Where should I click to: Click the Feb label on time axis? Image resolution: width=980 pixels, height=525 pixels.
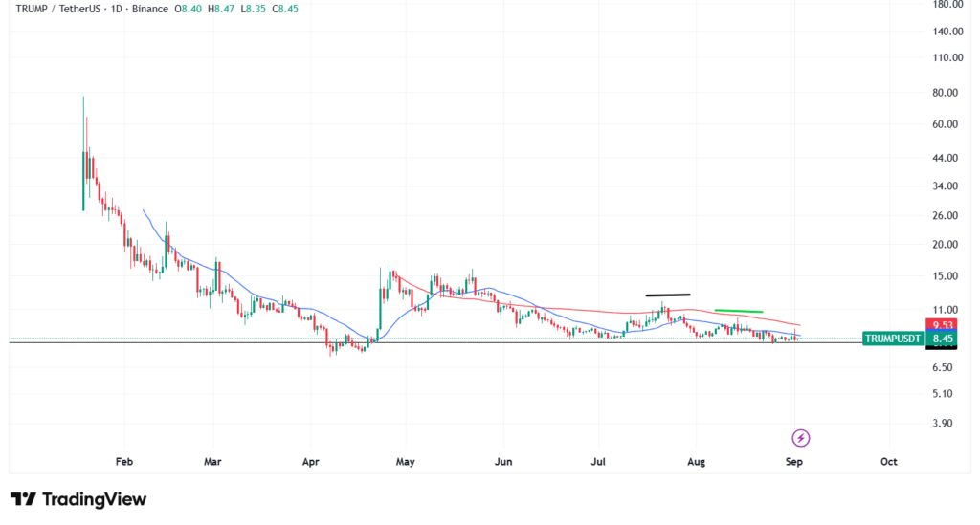click(124, 462)
